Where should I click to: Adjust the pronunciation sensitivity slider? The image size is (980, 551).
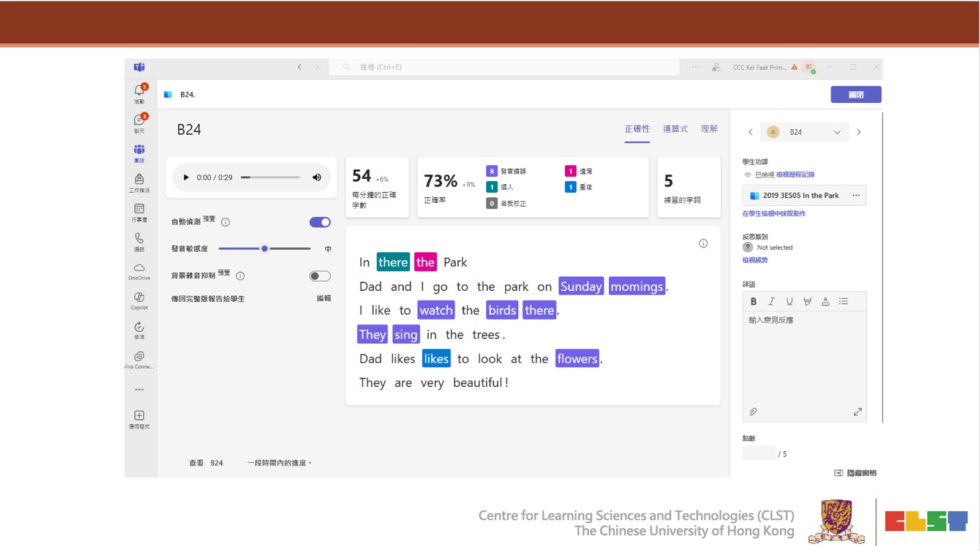265,249
